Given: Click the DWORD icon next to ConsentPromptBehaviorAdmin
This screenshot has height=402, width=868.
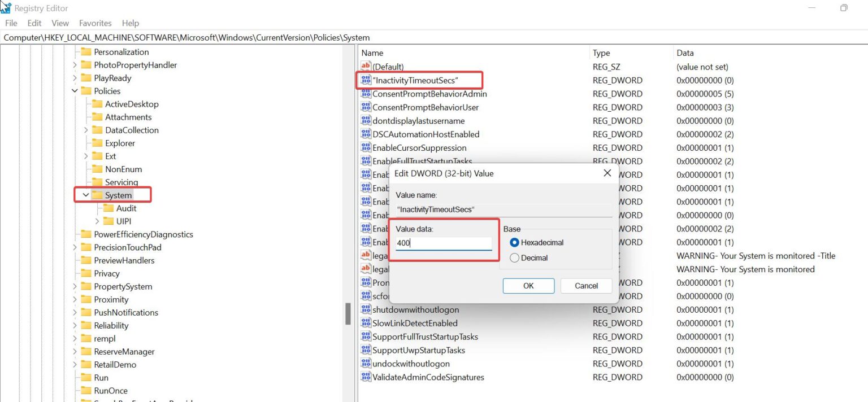Looking at the screenshot, I should [366, 94].
